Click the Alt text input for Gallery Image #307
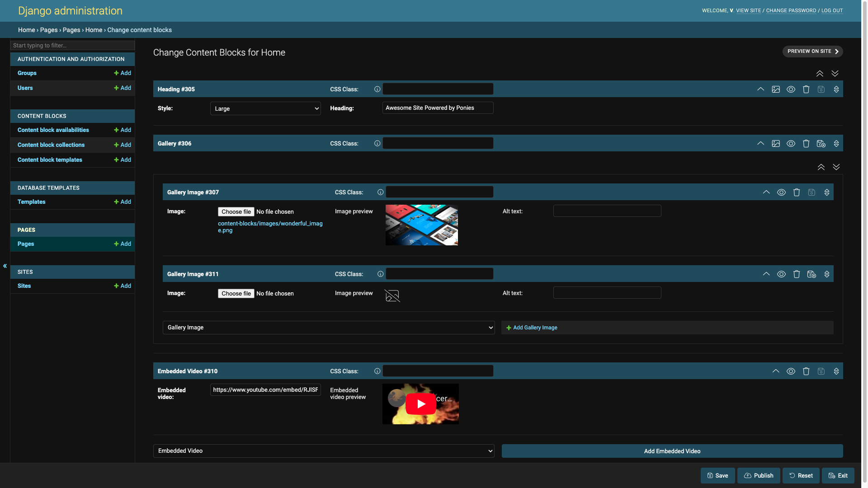This screenshot has width=868, height=488. (607, 211)
